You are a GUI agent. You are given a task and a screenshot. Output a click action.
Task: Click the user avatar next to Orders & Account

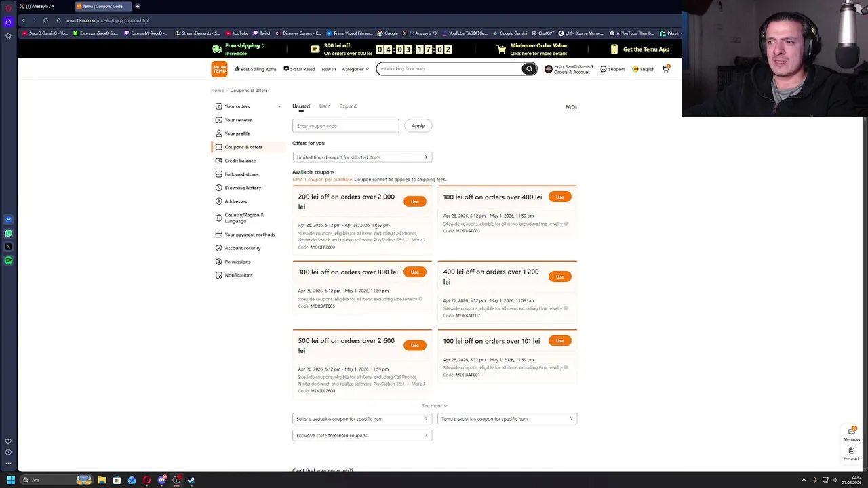(x=549, y=69)
